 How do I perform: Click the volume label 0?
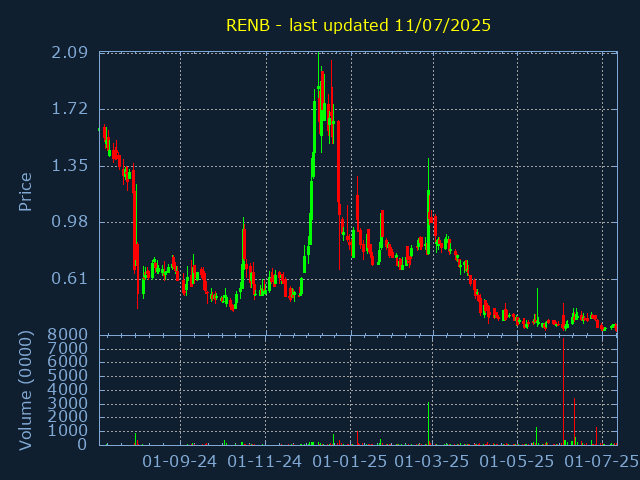pos(82,444)
